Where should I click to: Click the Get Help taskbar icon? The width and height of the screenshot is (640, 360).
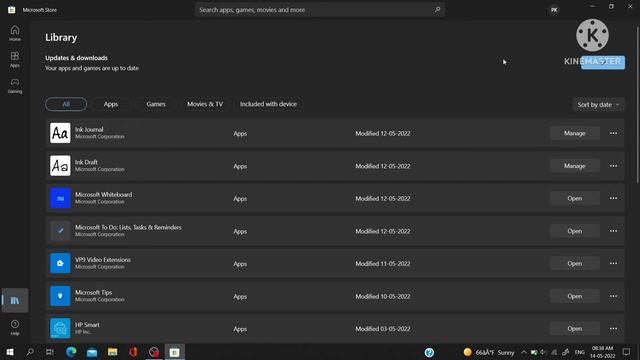tap(429, 352)
